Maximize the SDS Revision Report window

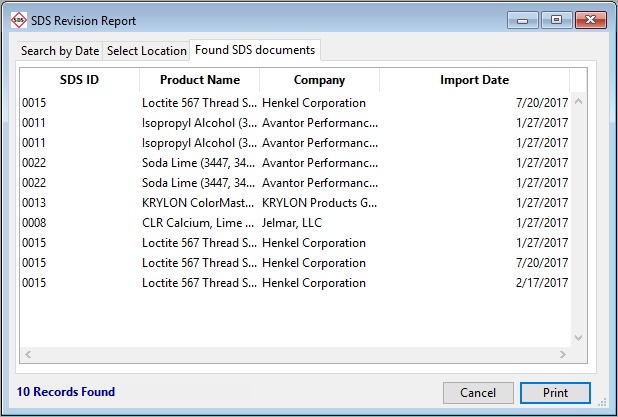[x=555, y=19]
